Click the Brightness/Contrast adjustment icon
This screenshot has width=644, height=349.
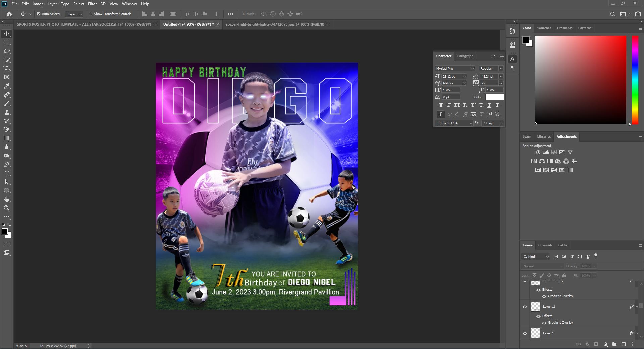(x=538, y=152)
